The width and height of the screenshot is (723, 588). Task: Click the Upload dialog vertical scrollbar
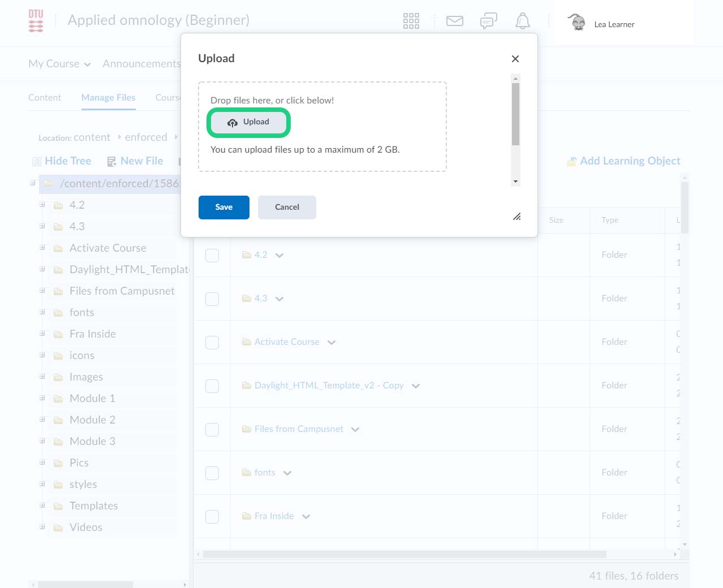[x=515, y=114]
